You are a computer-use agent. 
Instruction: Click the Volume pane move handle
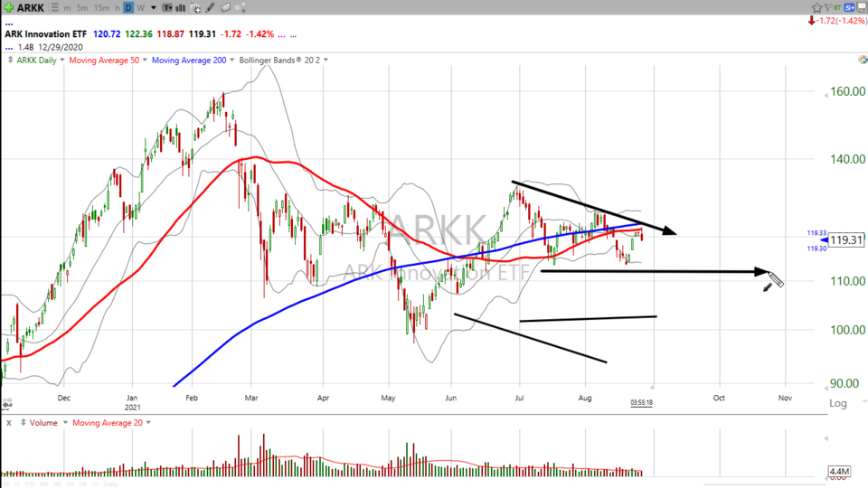[x=23, y=423]
